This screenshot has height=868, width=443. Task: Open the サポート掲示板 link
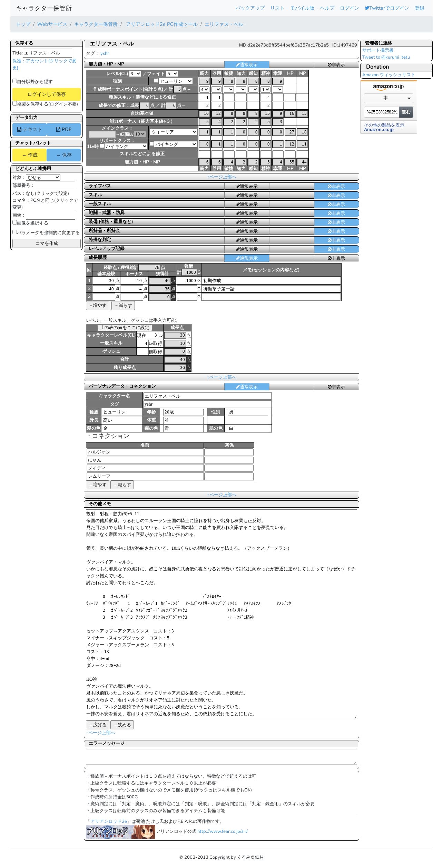click(x=378, y=50)
